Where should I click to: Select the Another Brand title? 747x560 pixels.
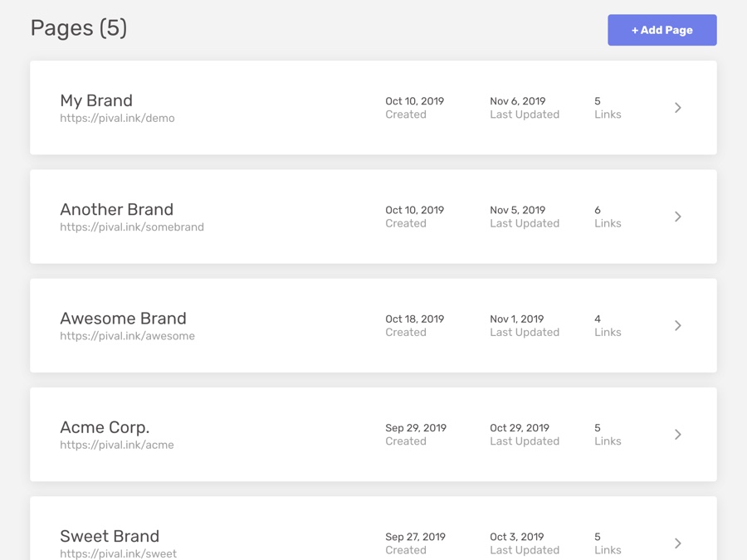click(x=116, y=209)
